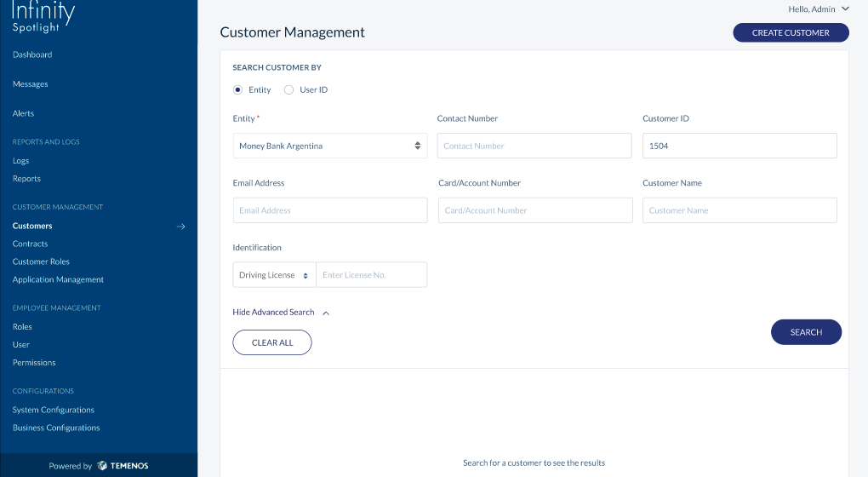Click the Enter License No. field
Viewport: 868px width, 477px height.
371,275
